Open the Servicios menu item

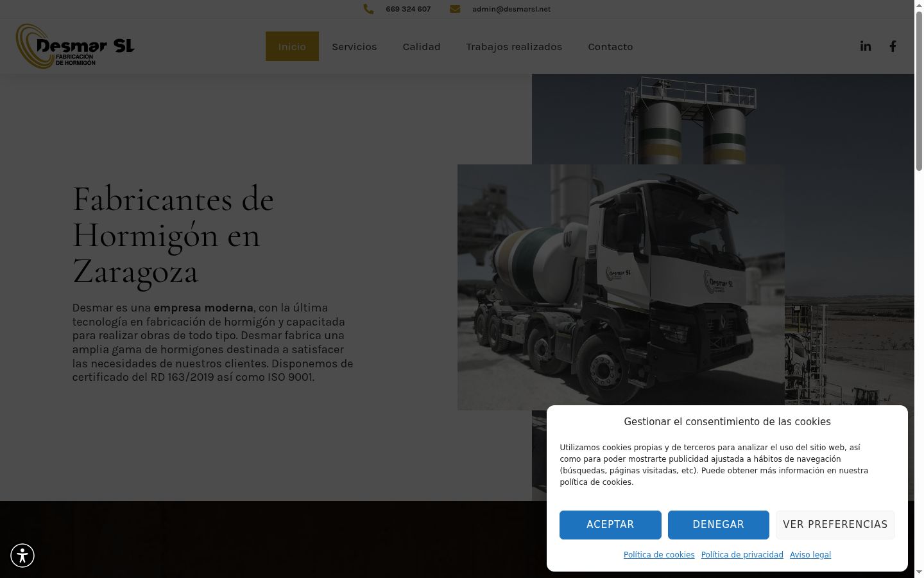(354, 46)
